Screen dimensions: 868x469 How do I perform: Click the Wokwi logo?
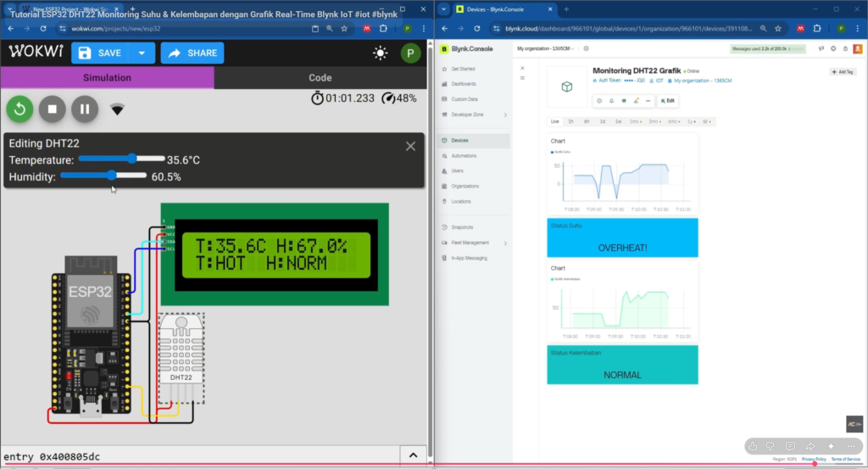[x=36, y=52]
